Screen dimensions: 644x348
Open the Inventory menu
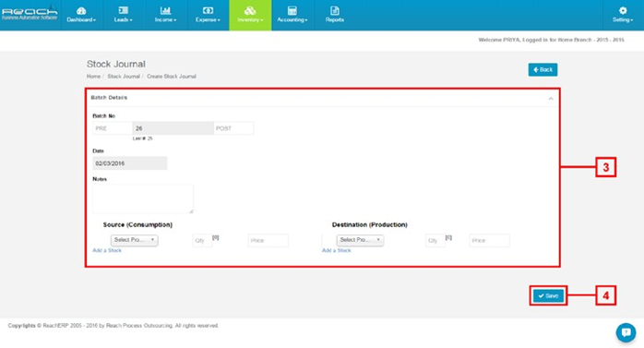[250, 15]
